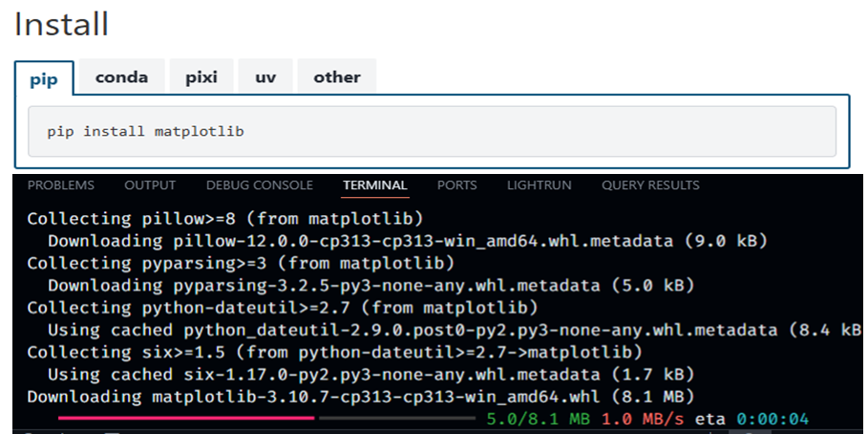The image size is (868, 434).
Task: Show the other install options tab
Action: (x=337, y=76)
